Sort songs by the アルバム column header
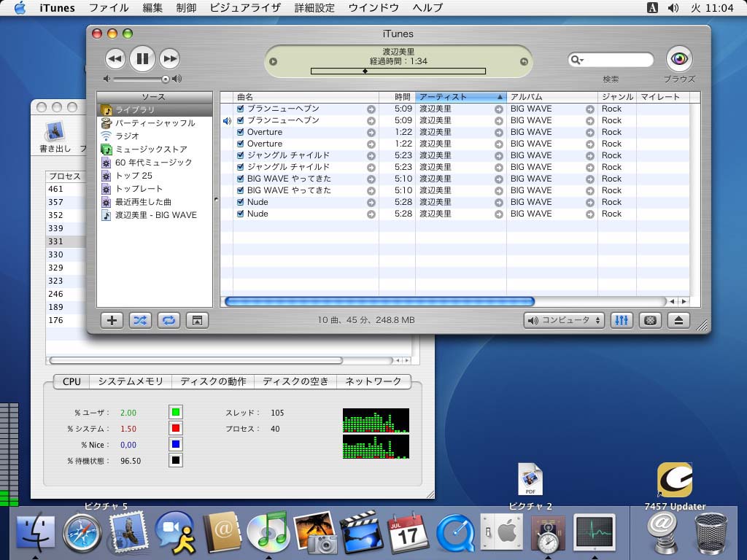The height and width of the screenshot is (560, 747). tap(552, 97)
